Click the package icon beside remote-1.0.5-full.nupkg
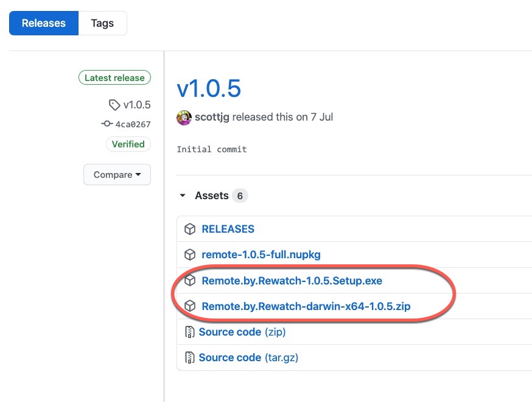The image size is (532, 402). click(x=190, y=255)
